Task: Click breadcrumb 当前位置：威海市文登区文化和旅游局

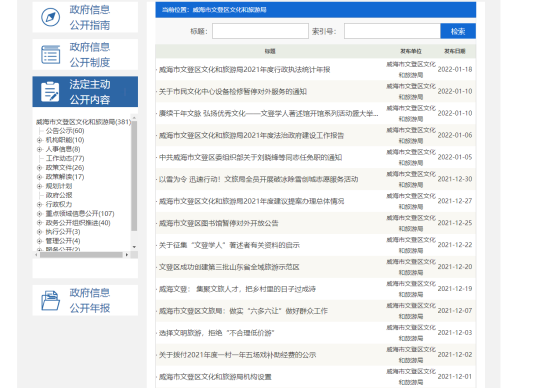Action: click(214, 10)
